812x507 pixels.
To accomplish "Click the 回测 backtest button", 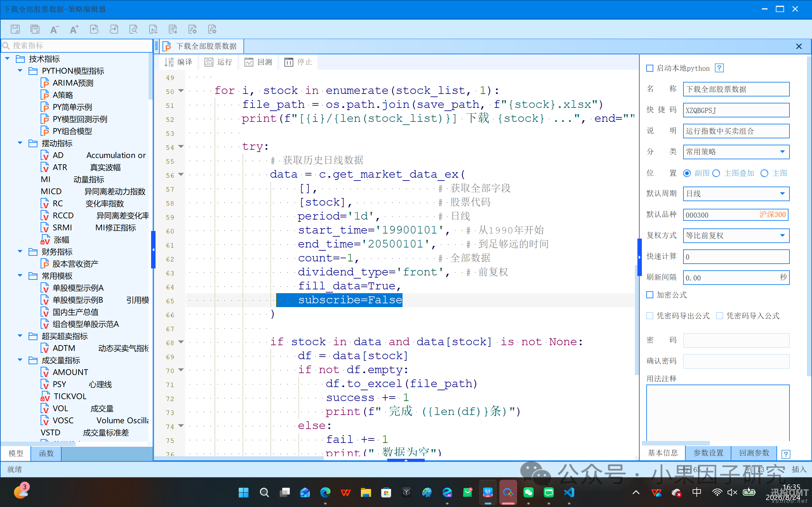I will point(258,62).
